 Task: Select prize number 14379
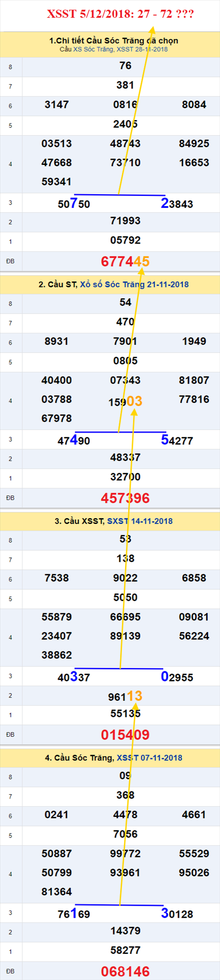126,931
